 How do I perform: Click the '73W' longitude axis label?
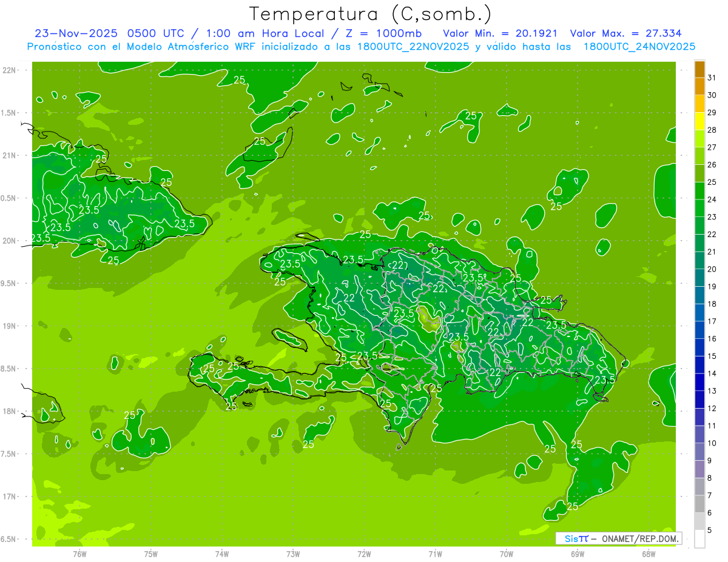click(x=293, y=554)
